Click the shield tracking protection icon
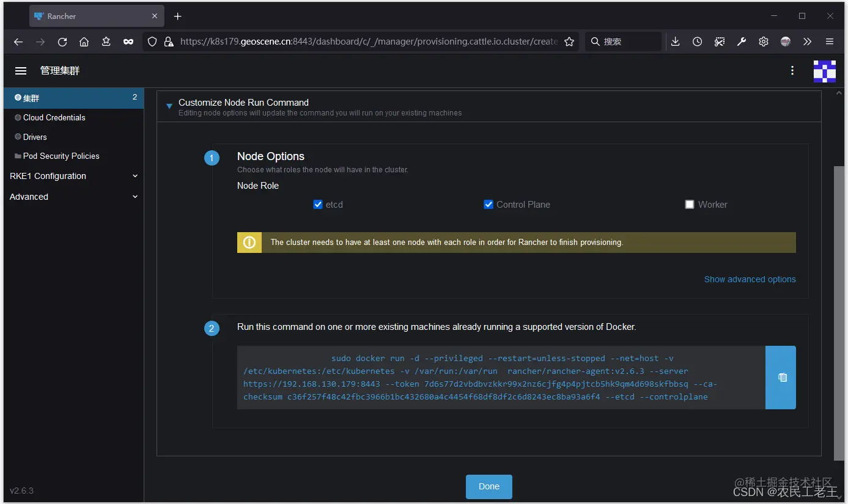Screen dimensions: 848x504 coord(153,42)
